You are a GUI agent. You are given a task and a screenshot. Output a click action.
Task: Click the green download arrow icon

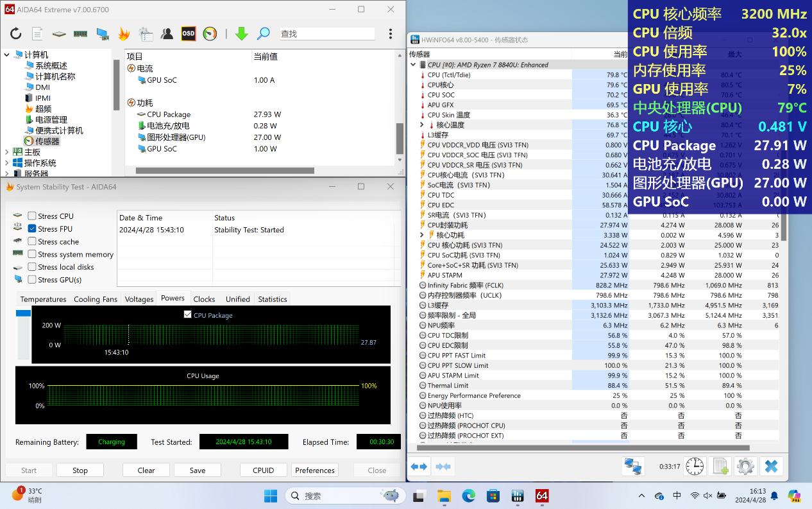coord(241,34)
